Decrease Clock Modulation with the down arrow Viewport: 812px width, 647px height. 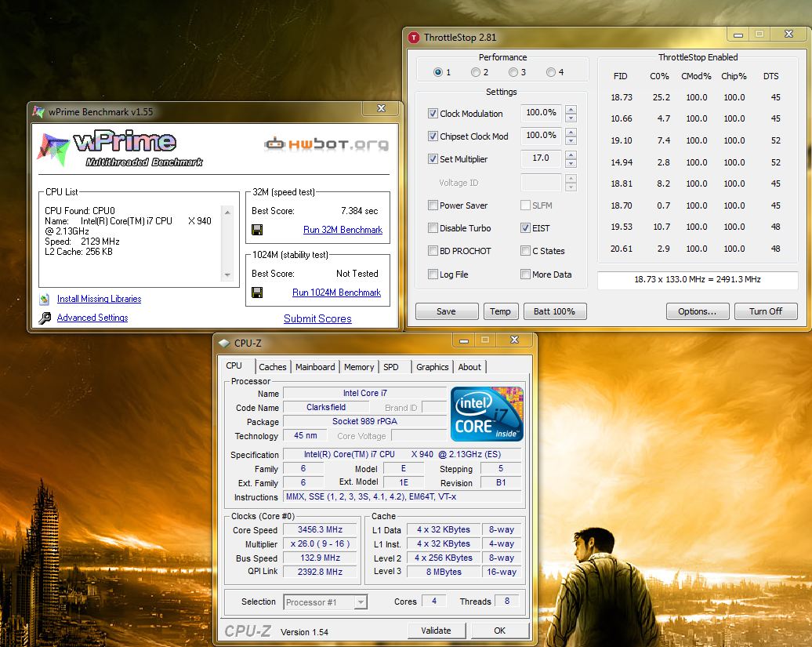[571, 118]
